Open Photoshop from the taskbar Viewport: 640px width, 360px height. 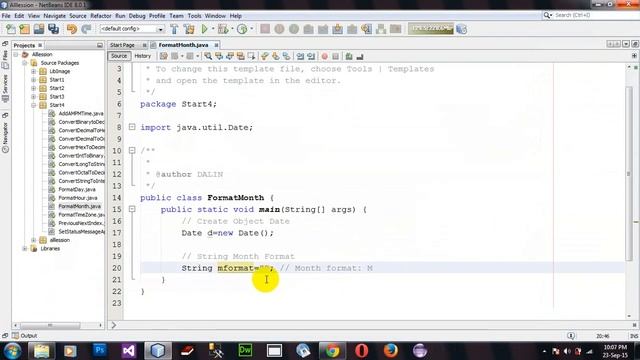(x=100, y=350)
